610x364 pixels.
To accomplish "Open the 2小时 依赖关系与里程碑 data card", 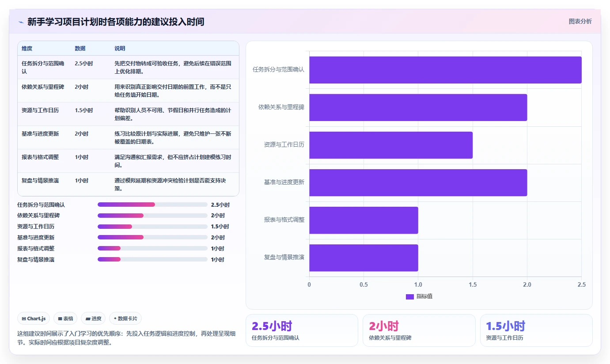I will tap(419, 330).
